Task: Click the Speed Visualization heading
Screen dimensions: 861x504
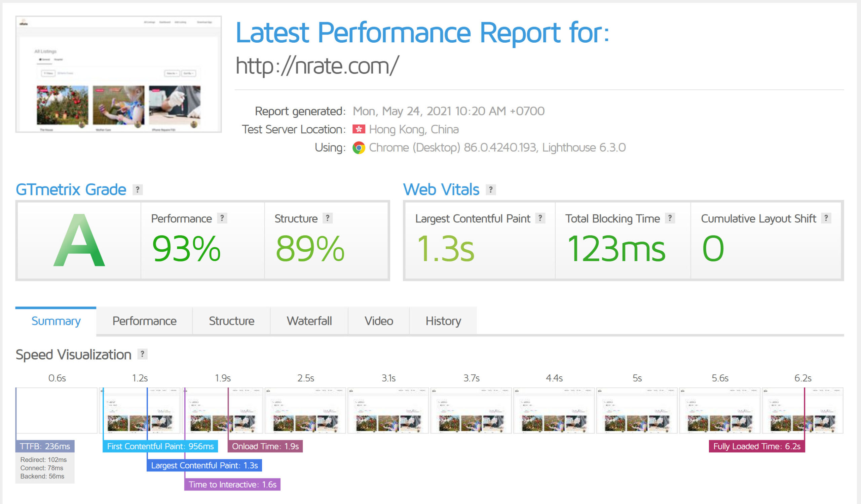Action: pos(73,354)
